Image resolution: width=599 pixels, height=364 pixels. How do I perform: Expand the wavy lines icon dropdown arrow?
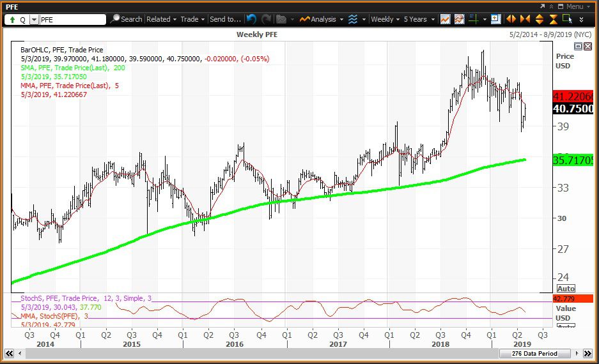coord(364,19)
